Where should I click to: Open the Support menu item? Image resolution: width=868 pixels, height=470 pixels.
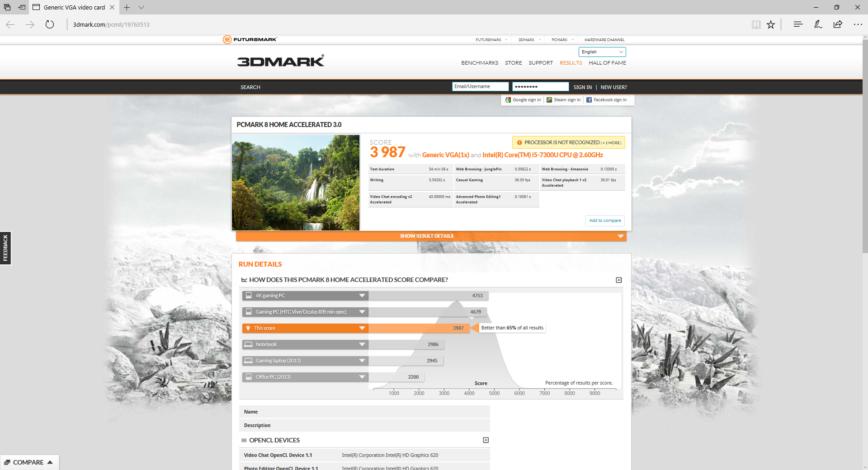541,63
